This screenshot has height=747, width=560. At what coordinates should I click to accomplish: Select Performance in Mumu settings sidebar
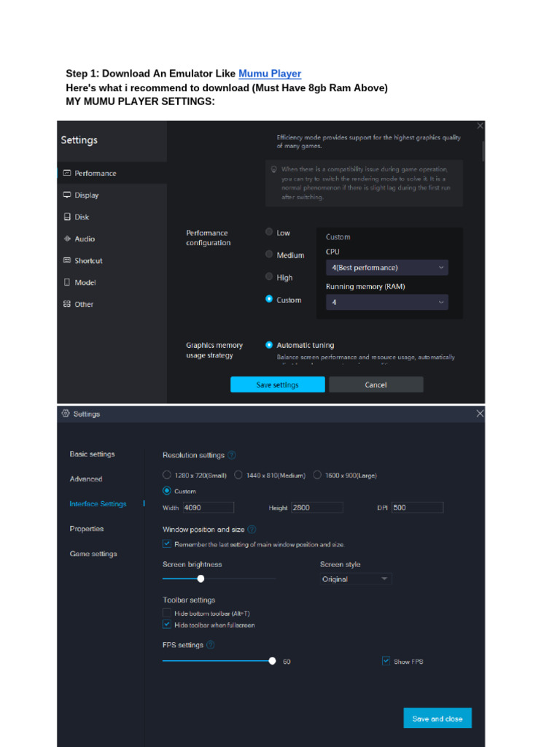112,173
